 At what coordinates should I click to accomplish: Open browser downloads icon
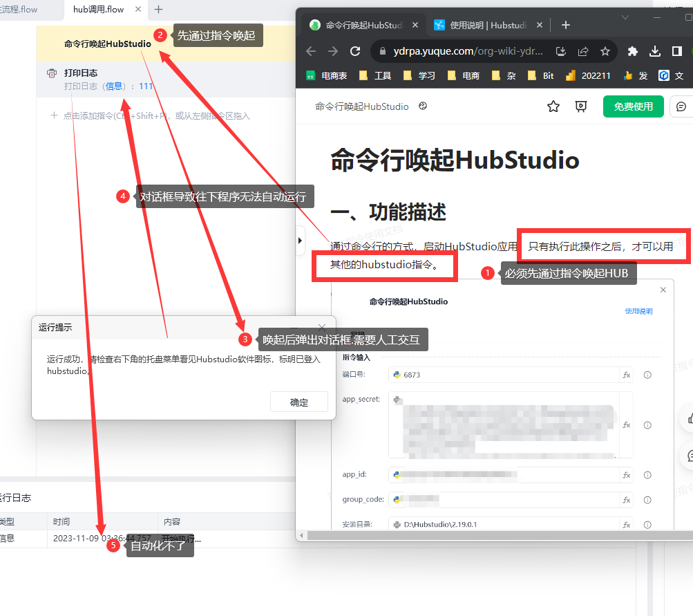tap(655, 51)
